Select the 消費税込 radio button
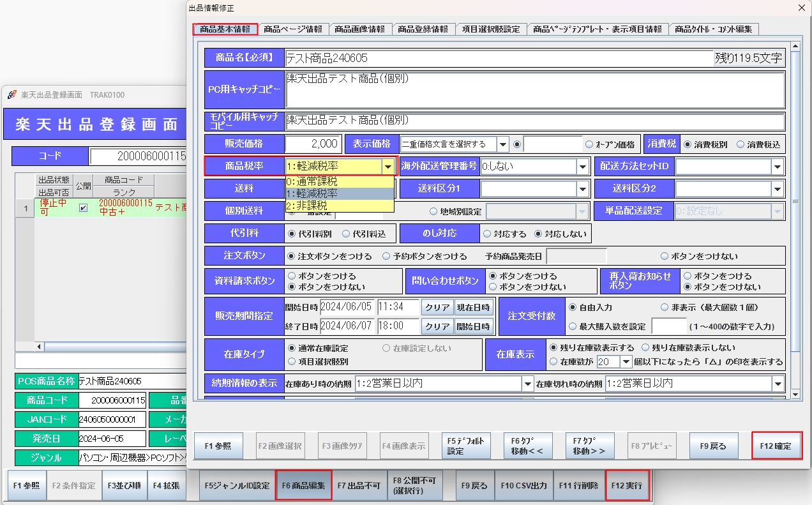Screen dimensions: 812x505 tap(741, 144)
